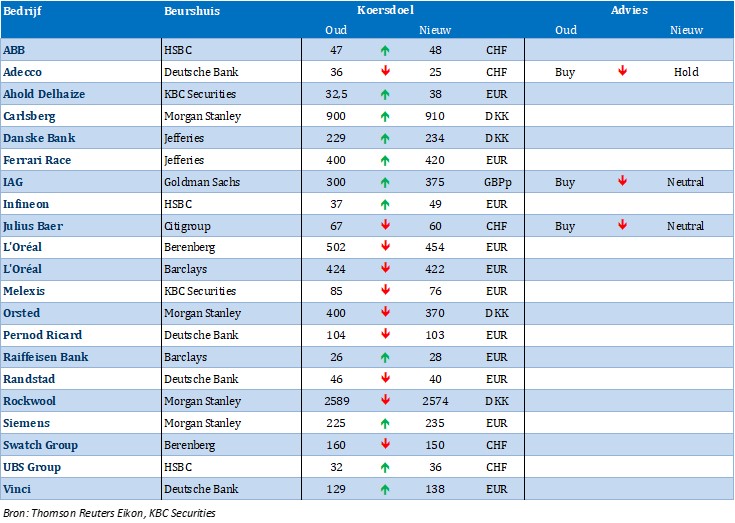Click the Swatch Group company name
The height and width of the screenshot is (523, 735).
(40, 445)
